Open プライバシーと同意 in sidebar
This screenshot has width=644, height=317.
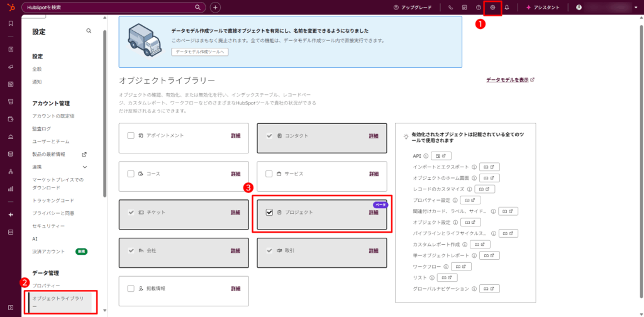coord(53,213)
